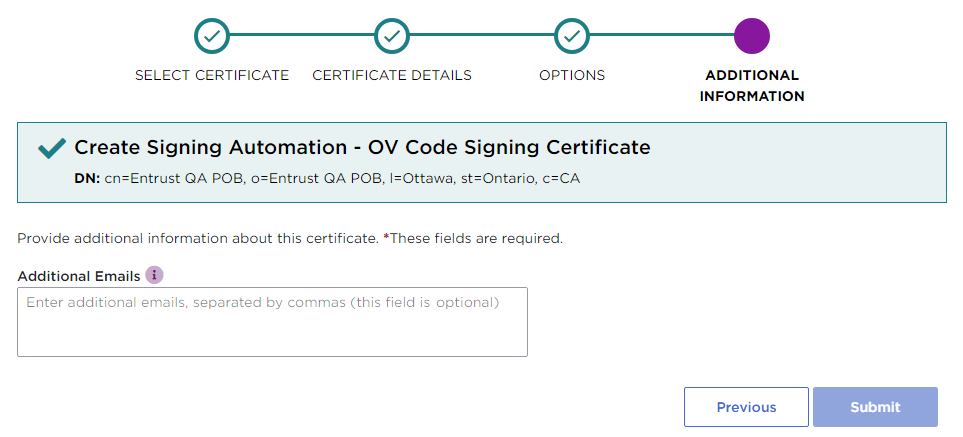
Task: Open the Additional Emails info tooltip icon
Action: [x=154, y=275]
